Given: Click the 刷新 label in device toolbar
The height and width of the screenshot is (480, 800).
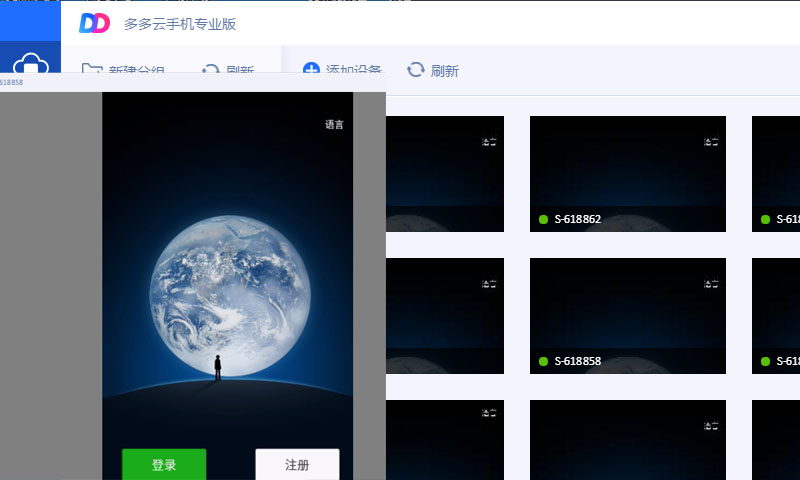Looking at the screenshot, I should [445, 71].
